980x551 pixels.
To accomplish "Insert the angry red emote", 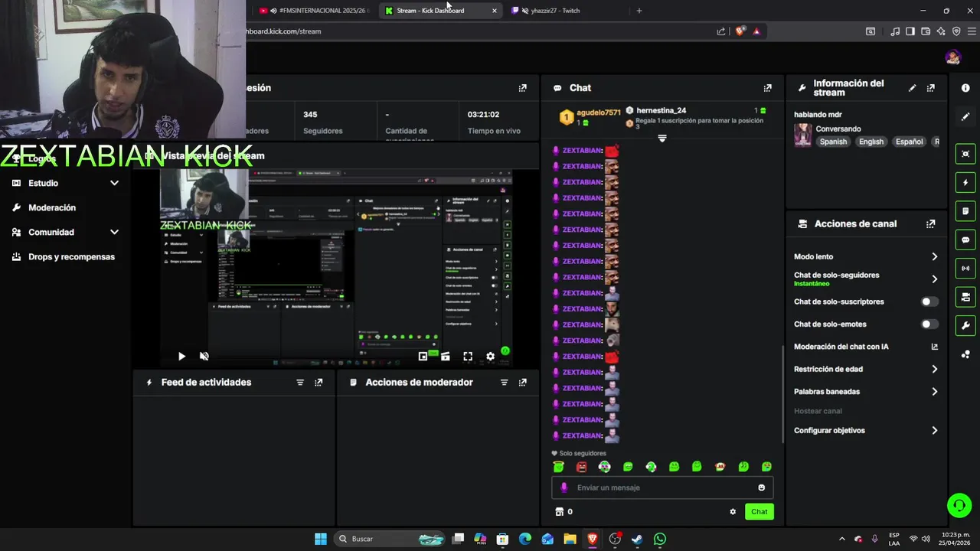I will 582,467.
